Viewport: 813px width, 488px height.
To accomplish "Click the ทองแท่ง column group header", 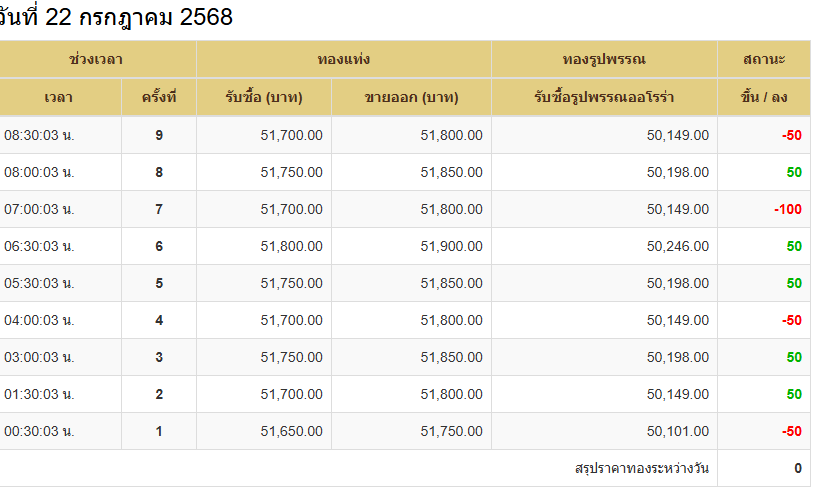I will (x=344, y=59).
